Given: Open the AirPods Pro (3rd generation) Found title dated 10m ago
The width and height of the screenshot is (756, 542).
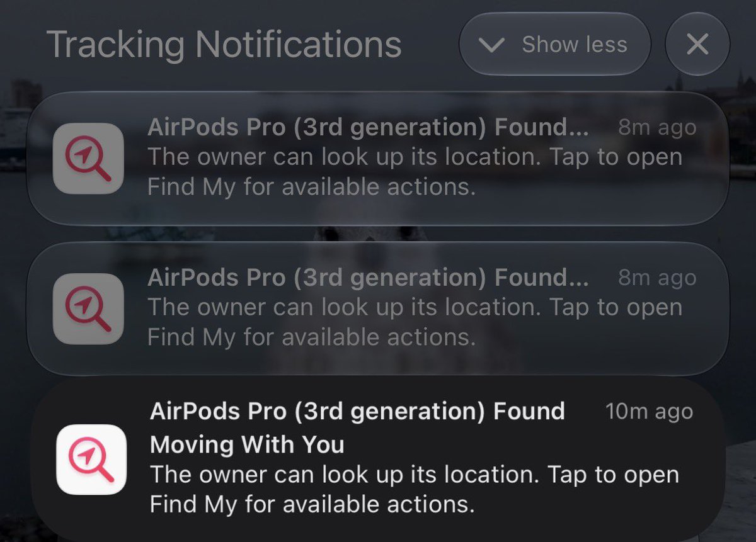Looking at the screenshot, I should (x=357, y=411).
